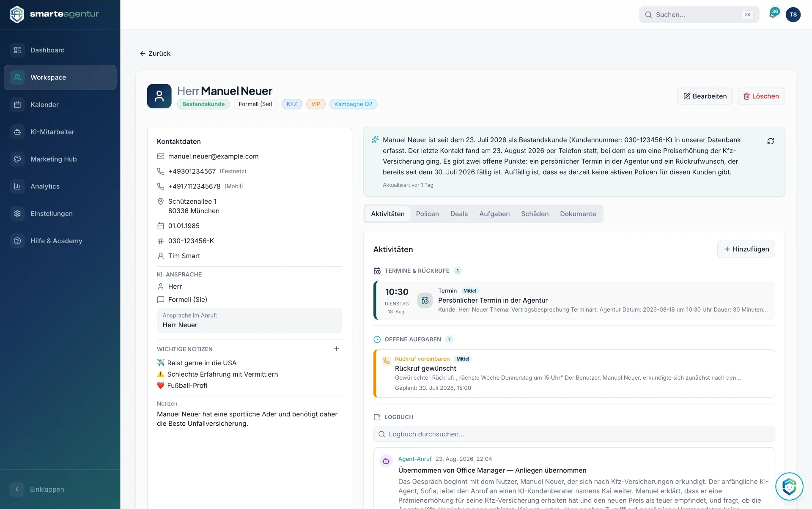
Task: Click the calendar icon beside 01.01.1985
Action: click(x=161, y=226)
